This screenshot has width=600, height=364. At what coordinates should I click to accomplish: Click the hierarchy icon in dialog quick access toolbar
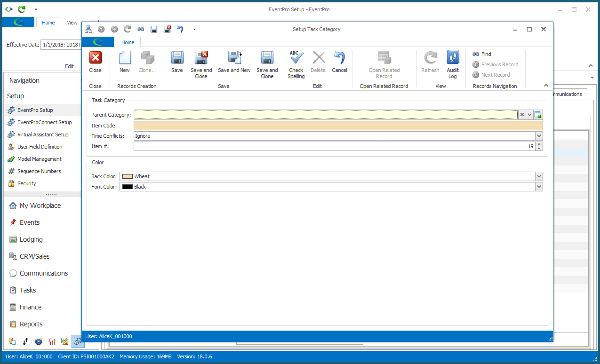tap(89, 29)
